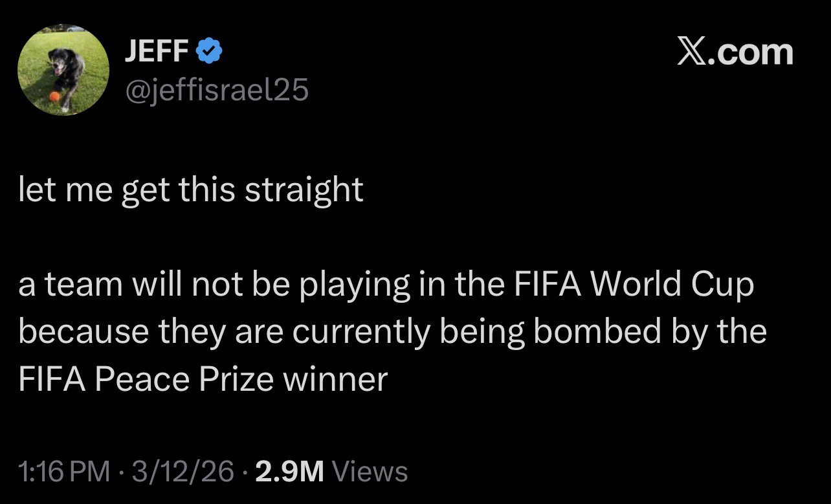Click the "1:16 PM" timestamp
The width and height of the screenshot is (831, 504).
click(x=64, y=472)
